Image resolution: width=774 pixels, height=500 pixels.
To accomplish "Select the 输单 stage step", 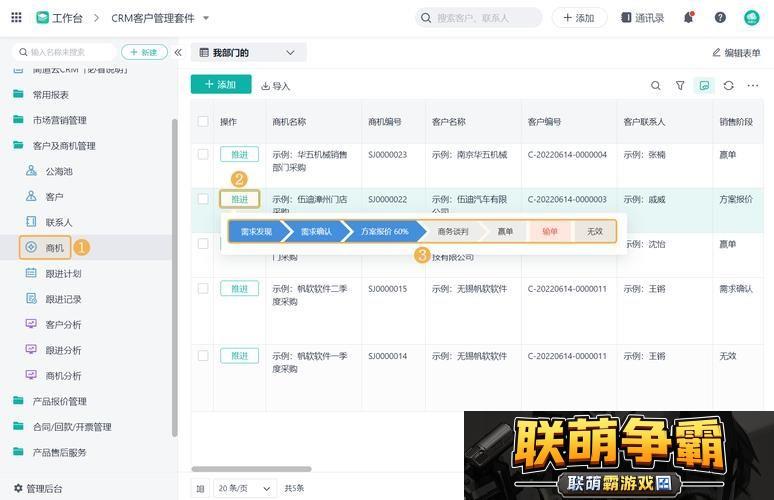I will pos(549,231).
